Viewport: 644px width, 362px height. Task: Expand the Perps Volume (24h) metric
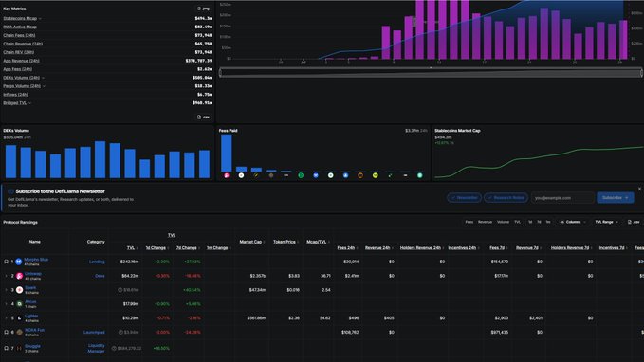click(44, 86)
